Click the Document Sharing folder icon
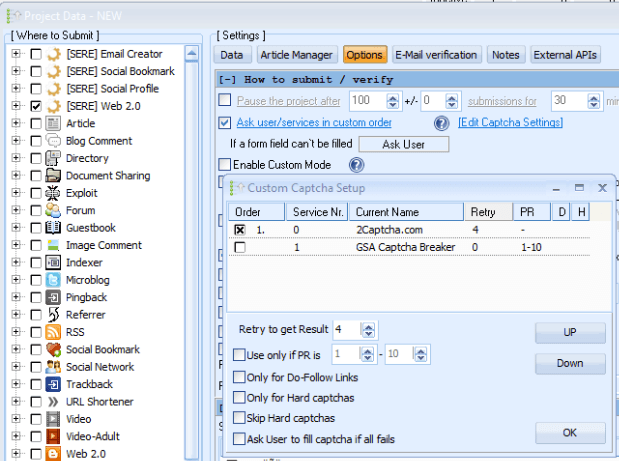The height and width of the screenshot is (461, 619). click(x=53, y=175)
